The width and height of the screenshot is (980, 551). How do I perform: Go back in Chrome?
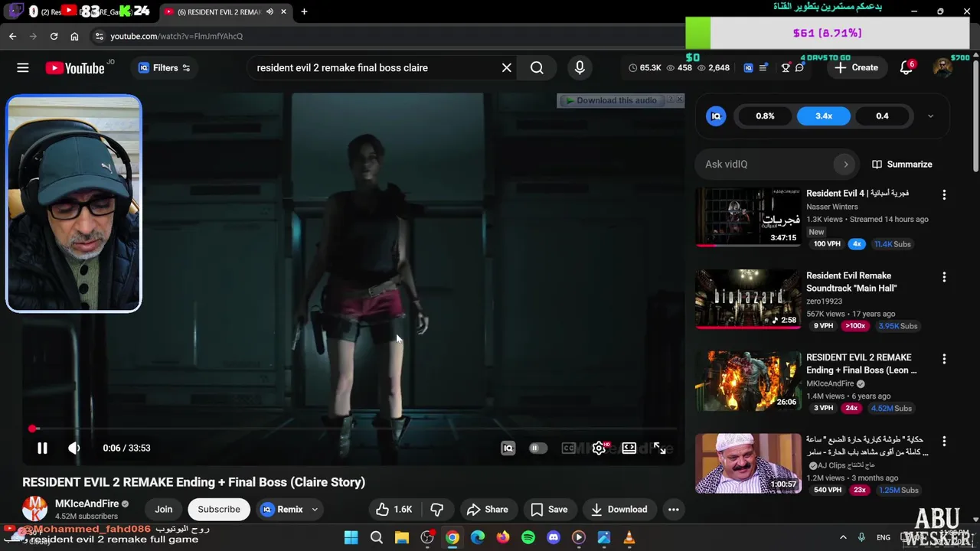point(12,36)
